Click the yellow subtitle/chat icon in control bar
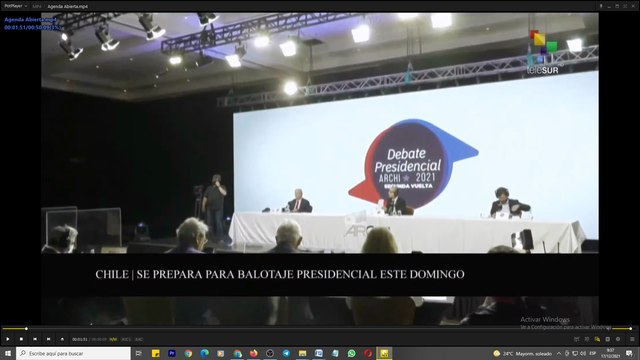 coord(597,339)
